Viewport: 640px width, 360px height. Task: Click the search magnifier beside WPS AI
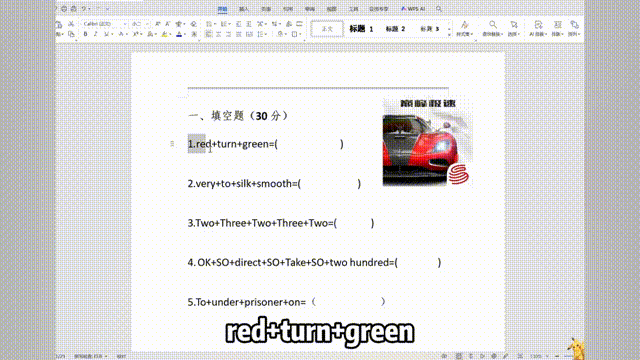pos(439,9)
